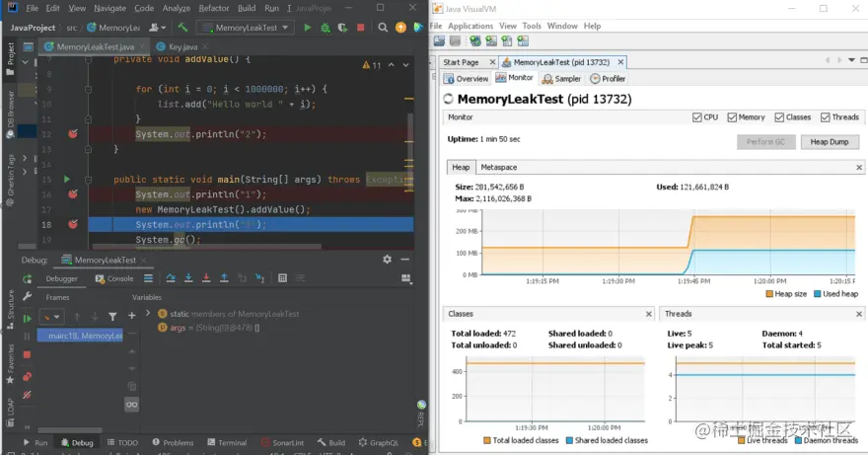The width and height of the screenshot is (868, 455).
Task: Uncheck the Memory checkbox in VisualVM
Action: pos(732,117)
